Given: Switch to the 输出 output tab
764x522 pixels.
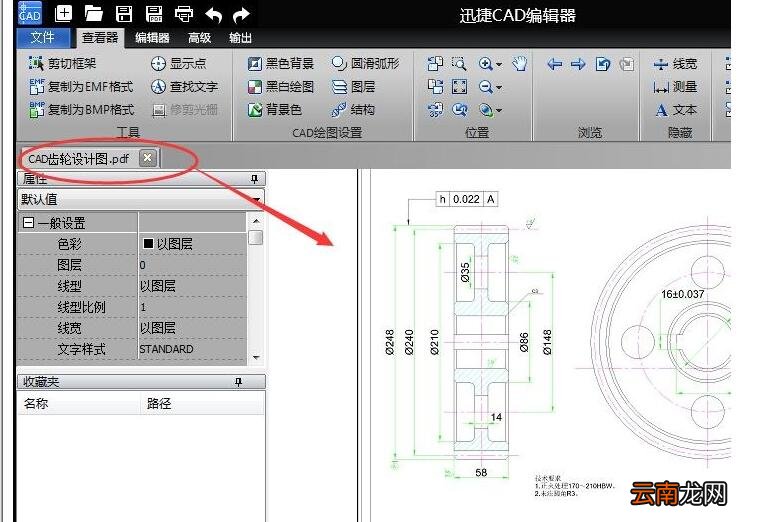Looking at the screenshot, I should [x=241, y=38].
